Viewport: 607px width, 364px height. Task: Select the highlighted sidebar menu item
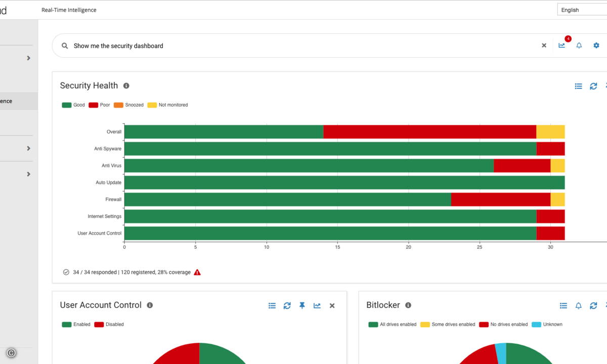pyautogui.click(x=19, y=101)
